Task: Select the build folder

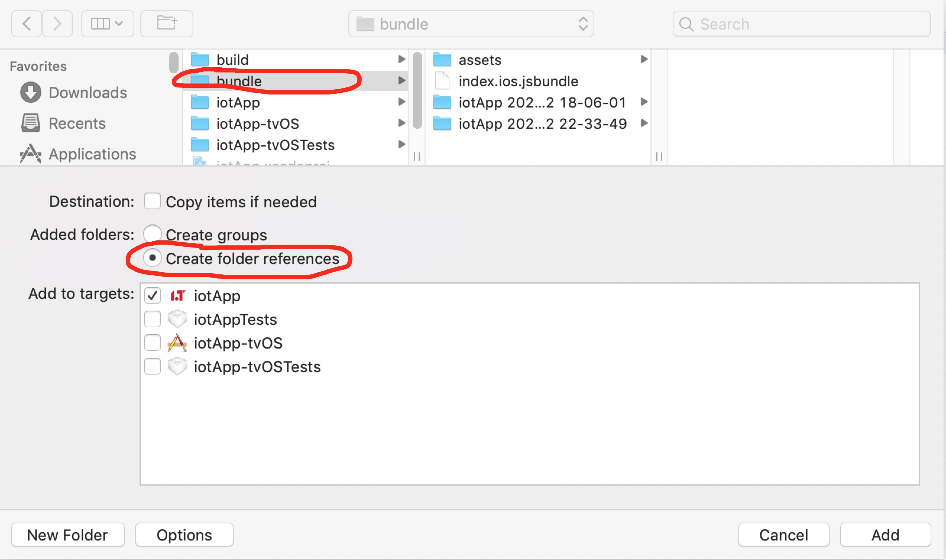Action: coord(232,60)
